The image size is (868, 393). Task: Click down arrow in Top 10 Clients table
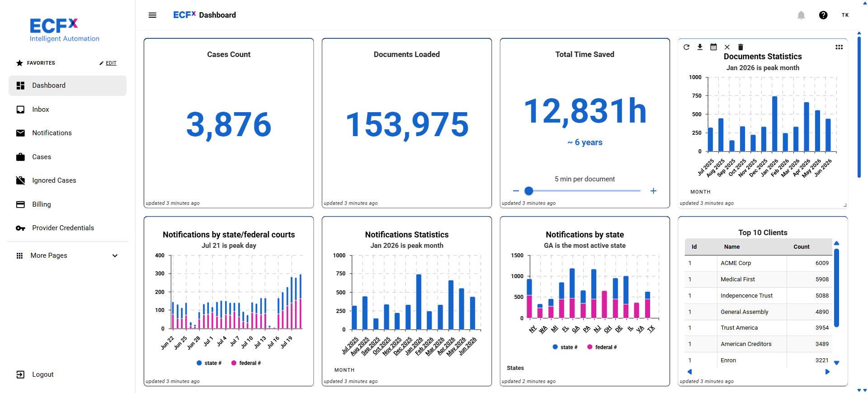[836, 363]
